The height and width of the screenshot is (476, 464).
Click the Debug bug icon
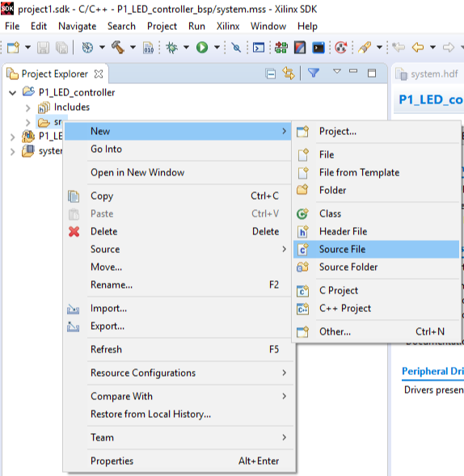pyautogui.click(x=171, y=48)
